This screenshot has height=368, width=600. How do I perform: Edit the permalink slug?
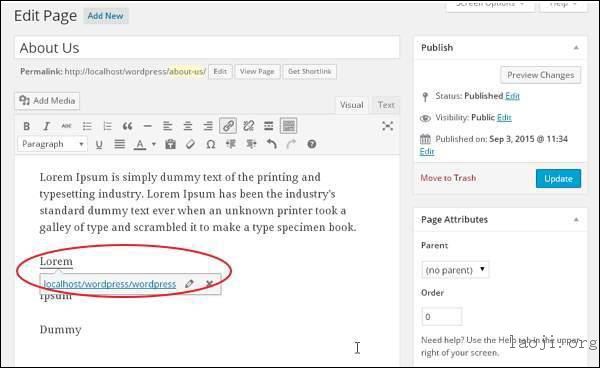coord(220,72)
